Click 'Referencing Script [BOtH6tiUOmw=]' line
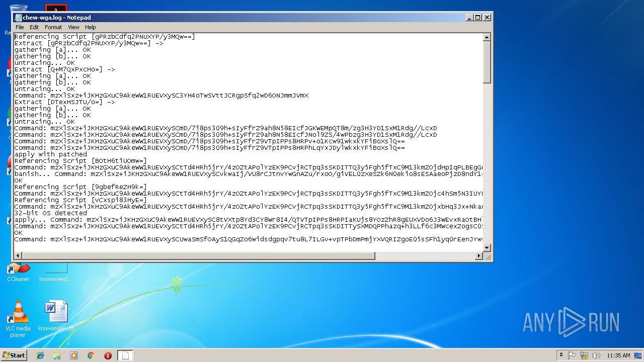 point(80,161)
